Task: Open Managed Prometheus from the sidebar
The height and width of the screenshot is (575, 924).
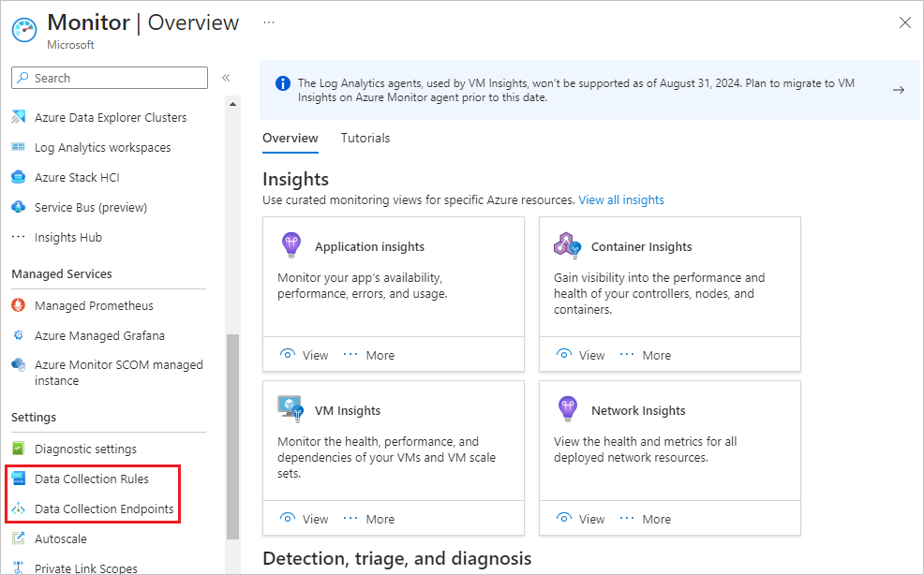Action: tap(93, 306)
